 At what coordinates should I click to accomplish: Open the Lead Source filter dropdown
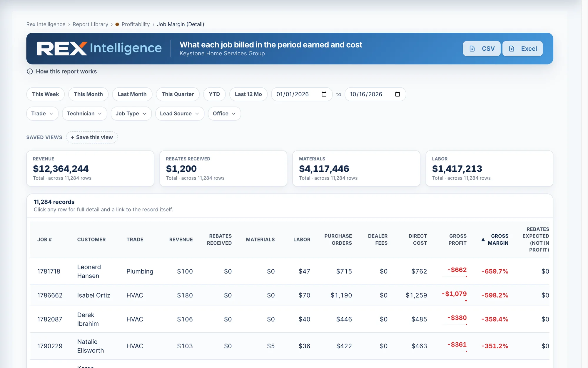click(x=180, y=114)
